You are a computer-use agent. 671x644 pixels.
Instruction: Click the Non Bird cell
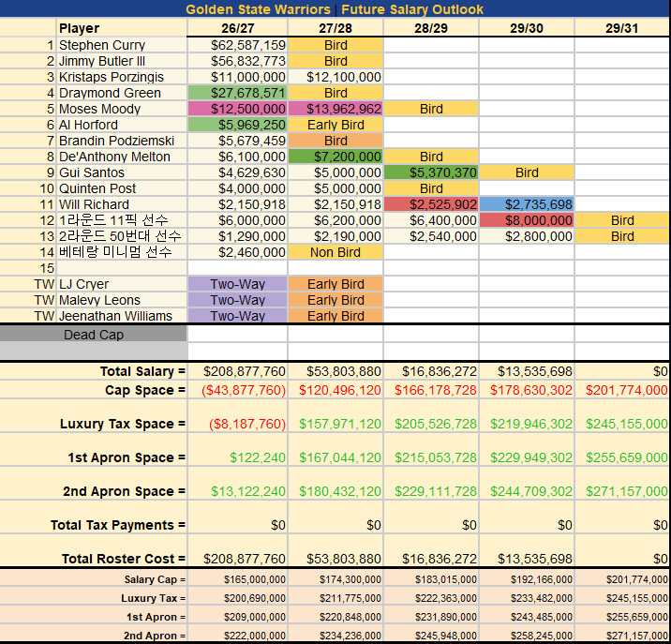click(x=335, y=252)
